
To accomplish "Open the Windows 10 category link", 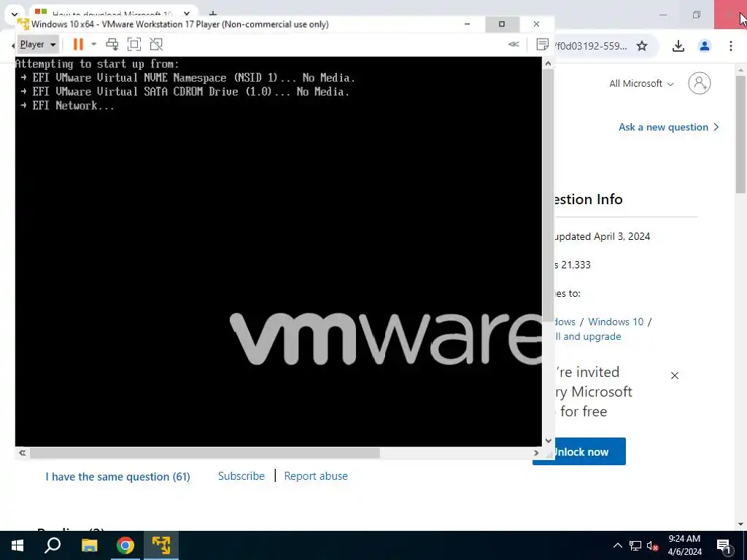I will point(616,322).
